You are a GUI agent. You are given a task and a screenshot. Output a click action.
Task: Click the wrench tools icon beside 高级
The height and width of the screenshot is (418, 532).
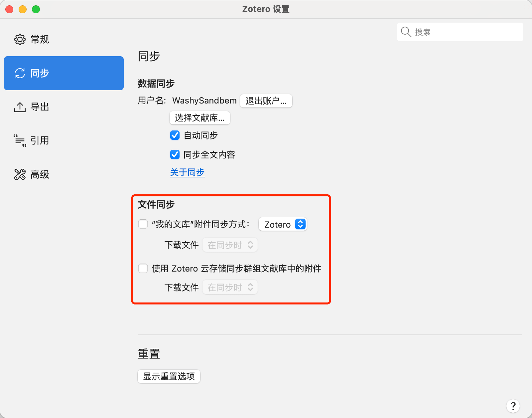(x=20, y=174)
